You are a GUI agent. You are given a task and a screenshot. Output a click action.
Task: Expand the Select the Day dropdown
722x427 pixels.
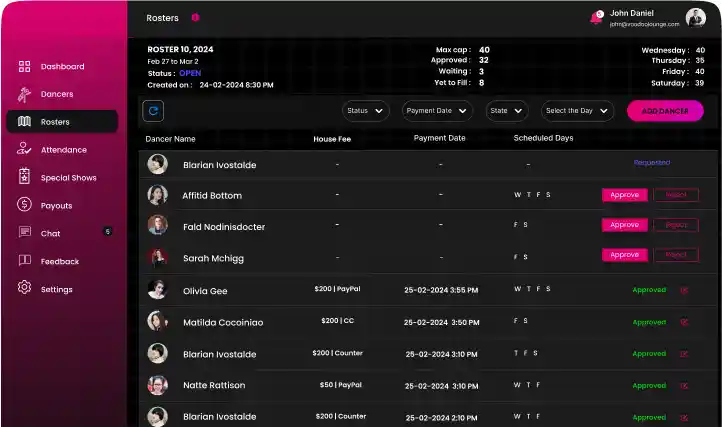[577, 111]
